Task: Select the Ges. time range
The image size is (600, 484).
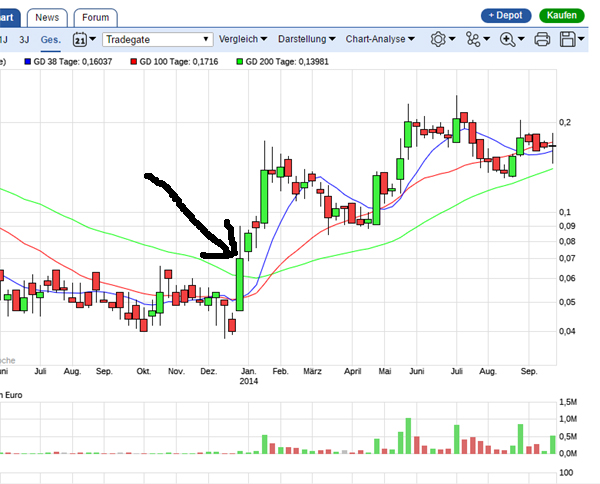Action: click(51, 39)
